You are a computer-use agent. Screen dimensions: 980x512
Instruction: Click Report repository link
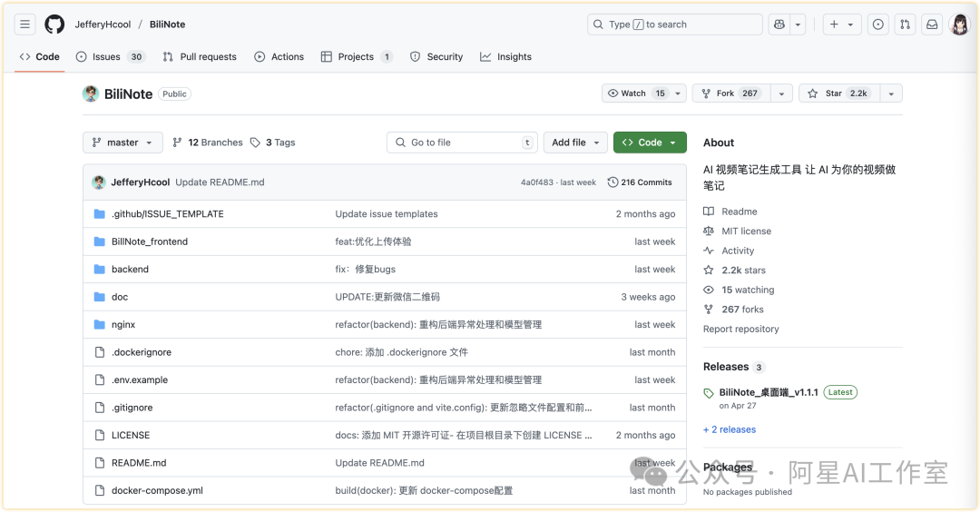(x=740, y=329)
